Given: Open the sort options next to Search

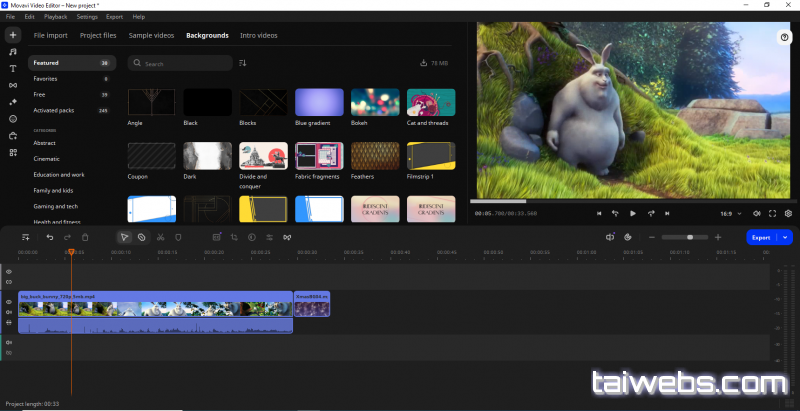Looking at the screenshot, I should (x=243, y=63).
